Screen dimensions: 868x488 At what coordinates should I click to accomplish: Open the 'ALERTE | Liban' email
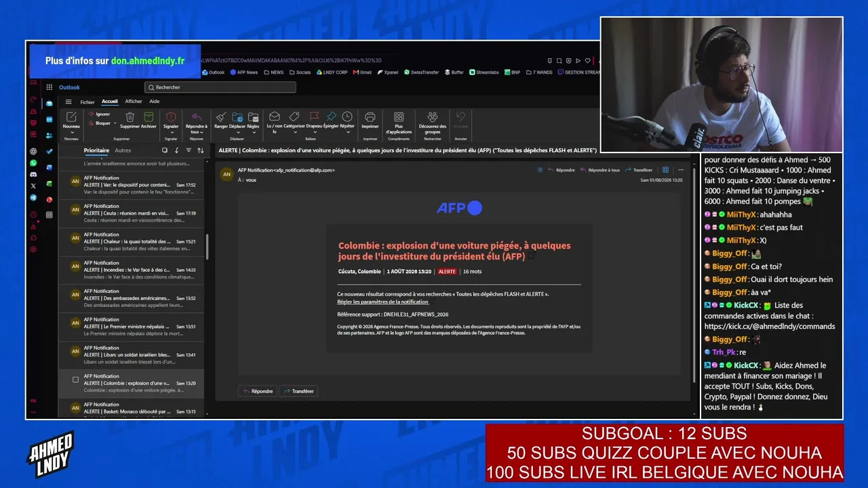(x=132, y=355)
